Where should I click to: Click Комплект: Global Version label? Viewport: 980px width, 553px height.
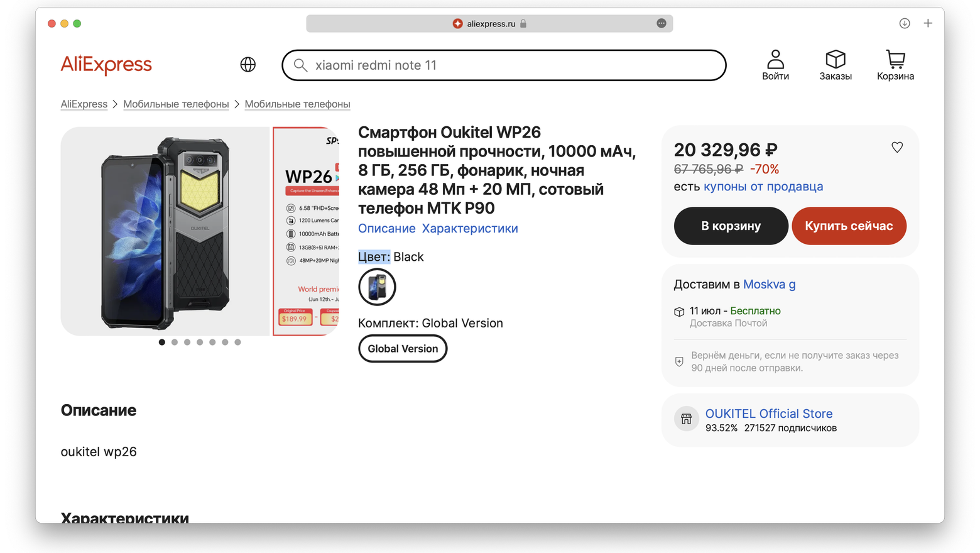coord(430,323)
